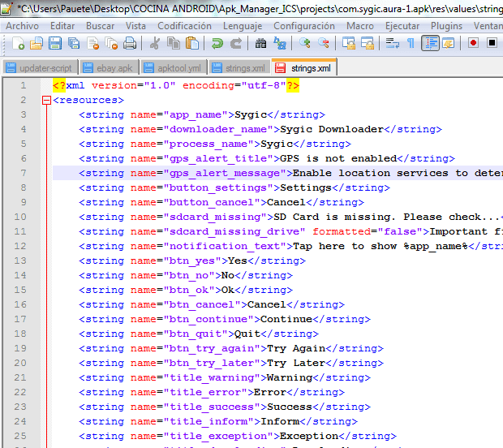Open the Vista menu
This screenshot has height=448, width=503.
135,26
